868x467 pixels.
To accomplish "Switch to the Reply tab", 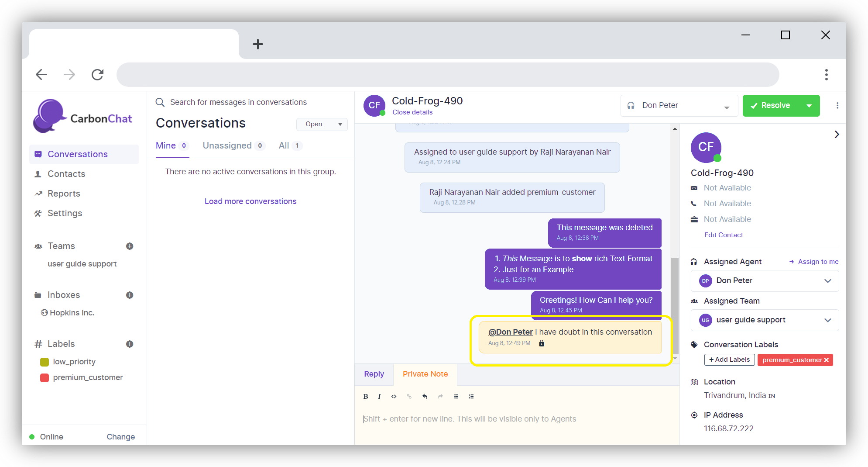I will click(374, 374).
